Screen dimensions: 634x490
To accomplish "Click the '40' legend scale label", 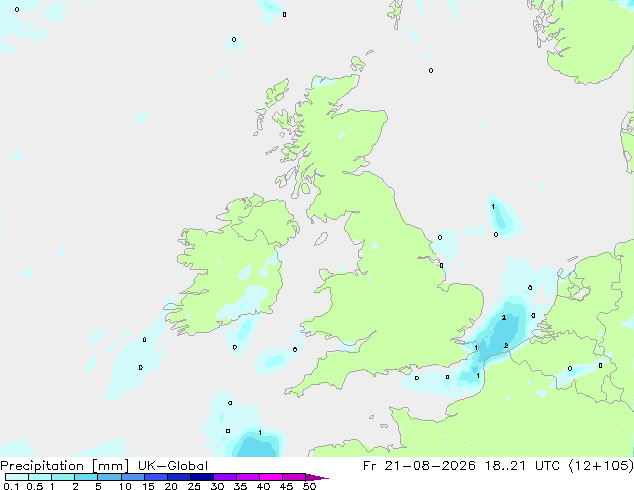I will tap(263, 486).
